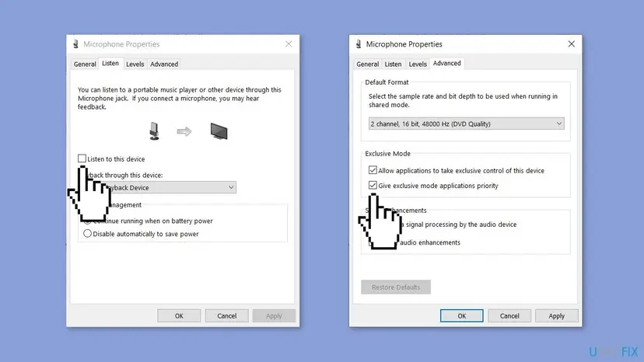Click microphone icon in left title bar

(x=75, y=44)
